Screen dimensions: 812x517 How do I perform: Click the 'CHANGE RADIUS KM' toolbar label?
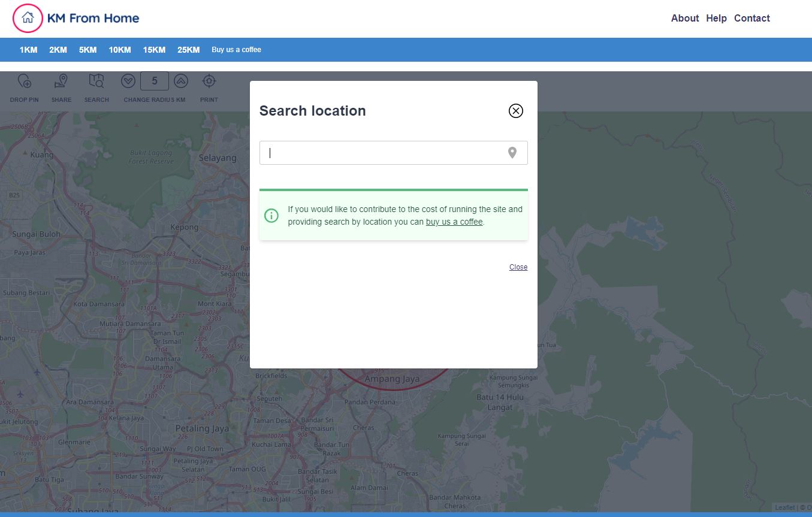155,100
